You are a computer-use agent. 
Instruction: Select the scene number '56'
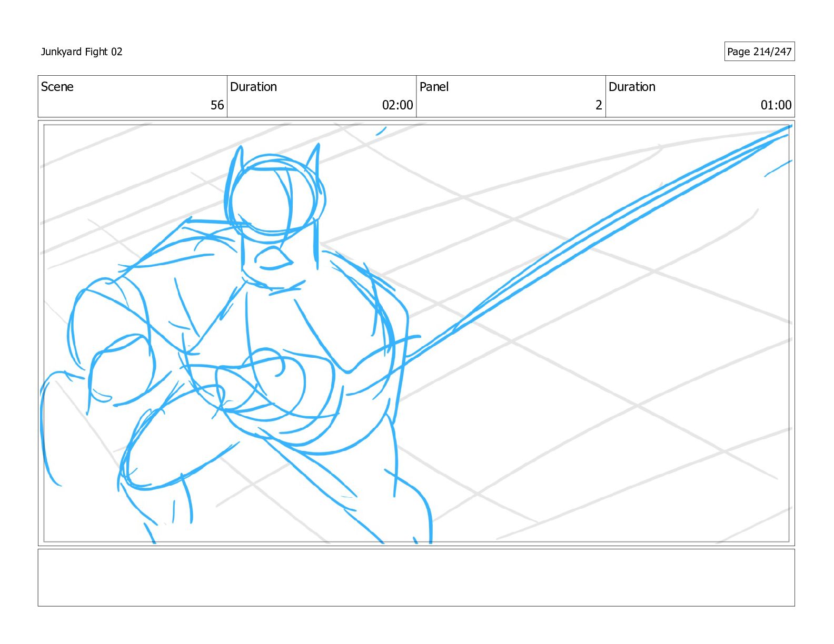[217, 105]
